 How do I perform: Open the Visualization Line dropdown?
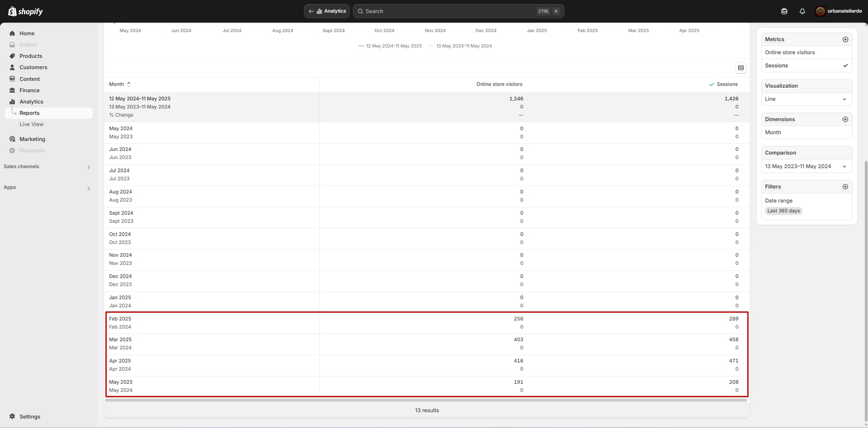tap(806, 99)
